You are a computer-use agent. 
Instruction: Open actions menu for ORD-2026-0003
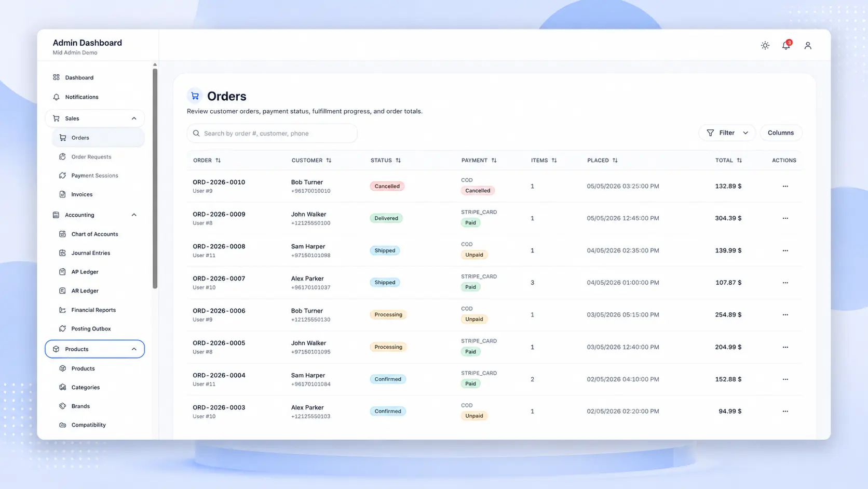click(785, 411)
